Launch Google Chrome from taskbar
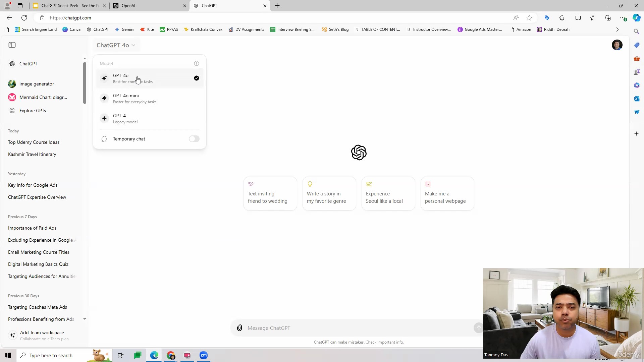The height and width of the screenshot is (362, 644). 171,355
